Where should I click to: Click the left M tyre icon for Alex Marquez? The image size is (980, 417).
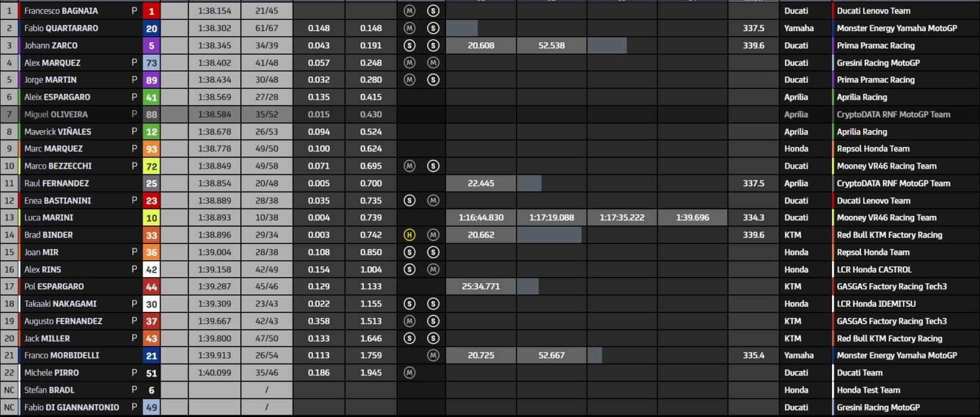(x=409, y=63)
